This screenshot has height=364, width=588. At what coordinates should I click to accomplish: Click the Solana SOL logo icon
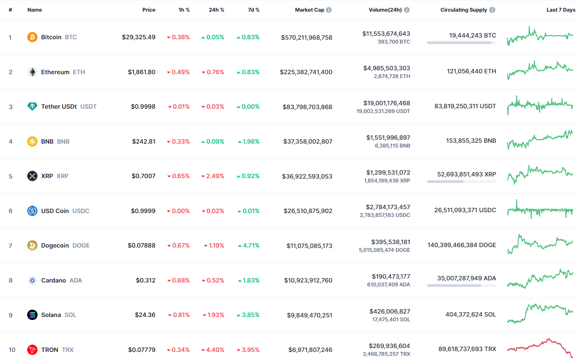tap(32, 315)
